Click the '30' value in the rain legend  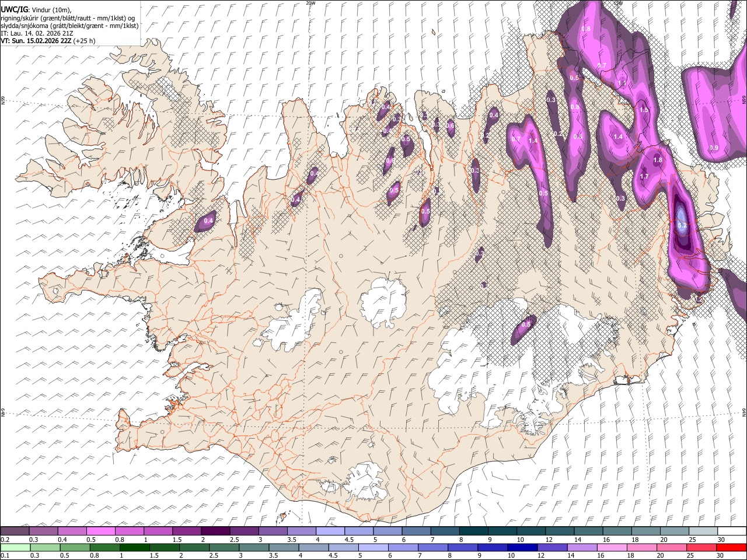tap(721, 556)
